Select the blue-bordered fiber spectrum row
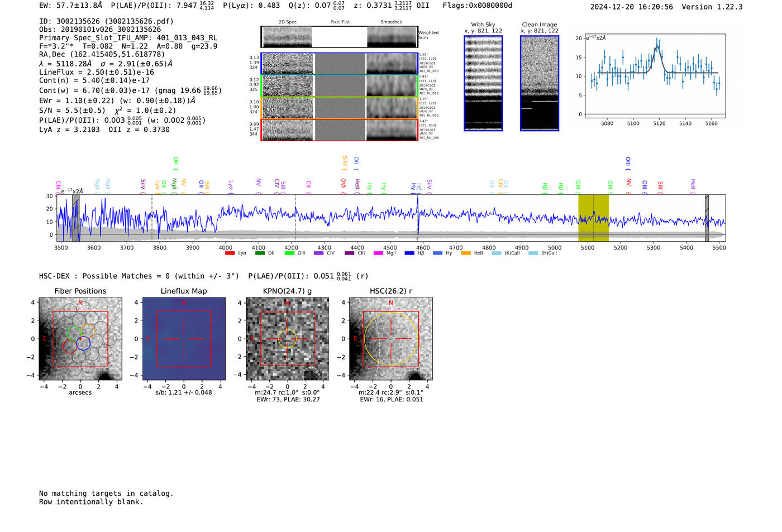This screenshot has width=782, height=532. point(339,64)
